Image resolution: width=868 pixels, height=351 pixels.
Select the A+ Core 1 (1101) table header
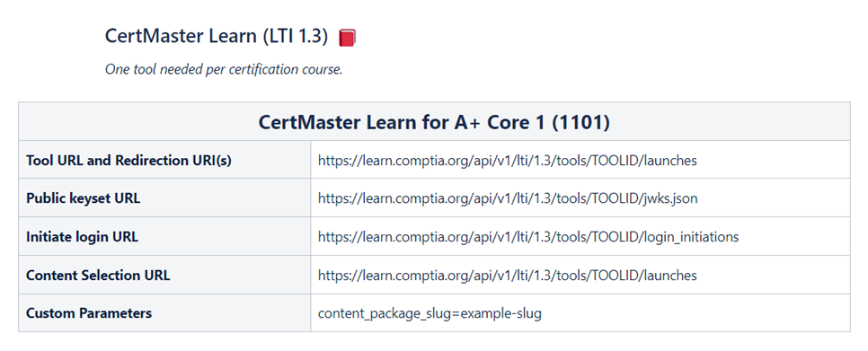[x=434, y=122]
